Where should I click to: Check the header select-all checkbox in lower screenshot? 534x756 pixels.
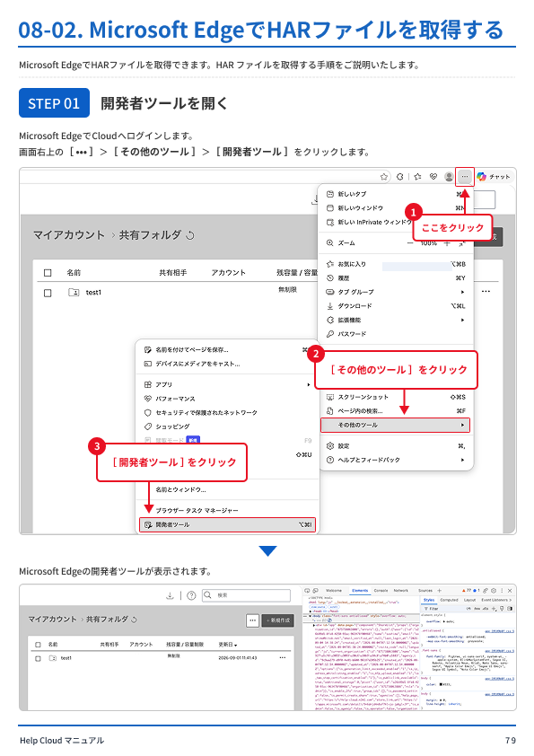[38, 645]
